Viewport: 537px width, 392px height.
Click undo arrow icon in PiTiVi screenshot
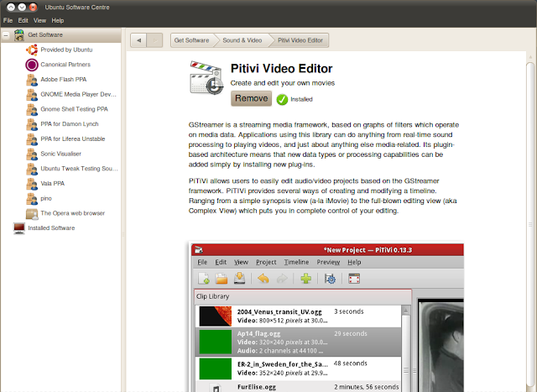[263, 279]
